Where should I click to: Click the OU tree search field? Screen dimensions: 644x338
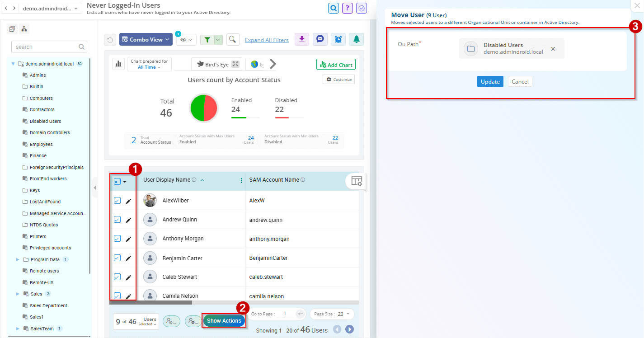[x=45, y=47]
